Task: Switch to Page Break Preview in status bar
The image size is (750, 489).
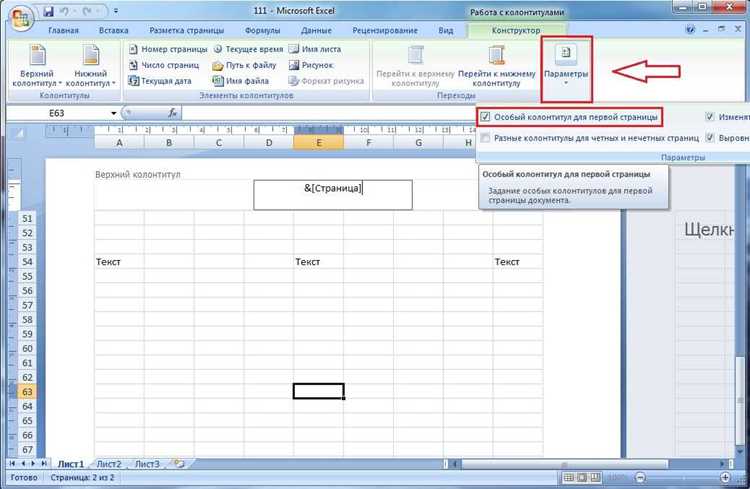Action: 596,478
